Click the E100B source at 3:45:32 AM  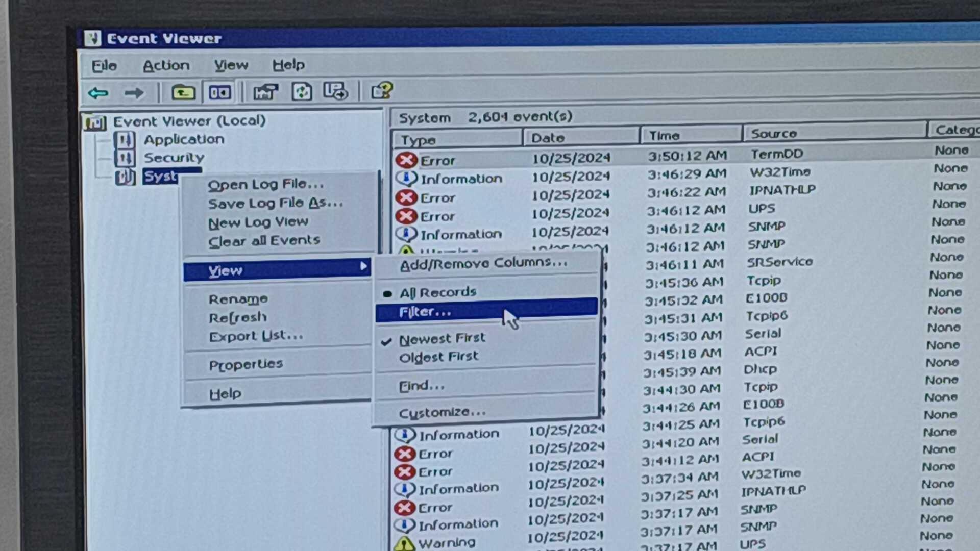(x=766, y=298)
